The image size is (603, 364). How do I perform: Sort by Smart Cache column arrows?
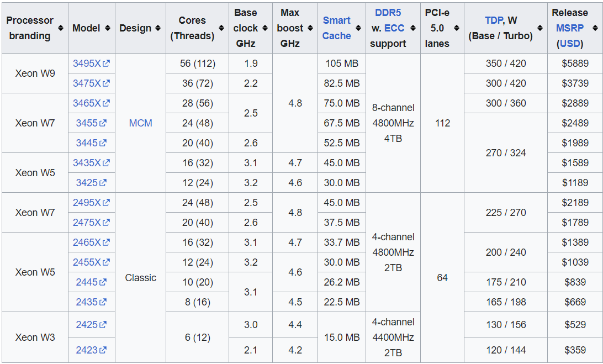coord(358,28)
